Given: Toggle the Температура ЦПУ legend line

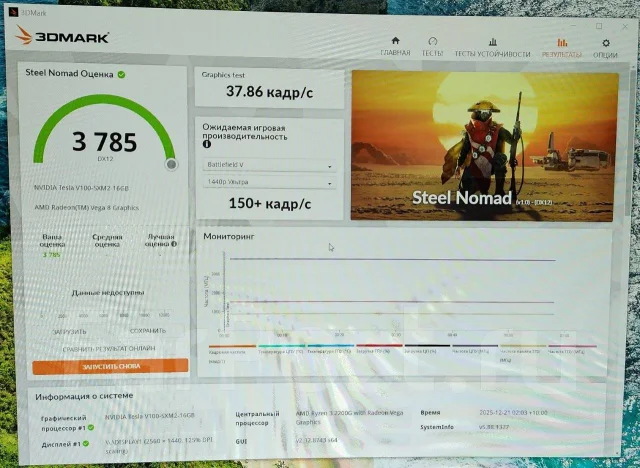Looking at the screenshot, I should pos(281,349).
